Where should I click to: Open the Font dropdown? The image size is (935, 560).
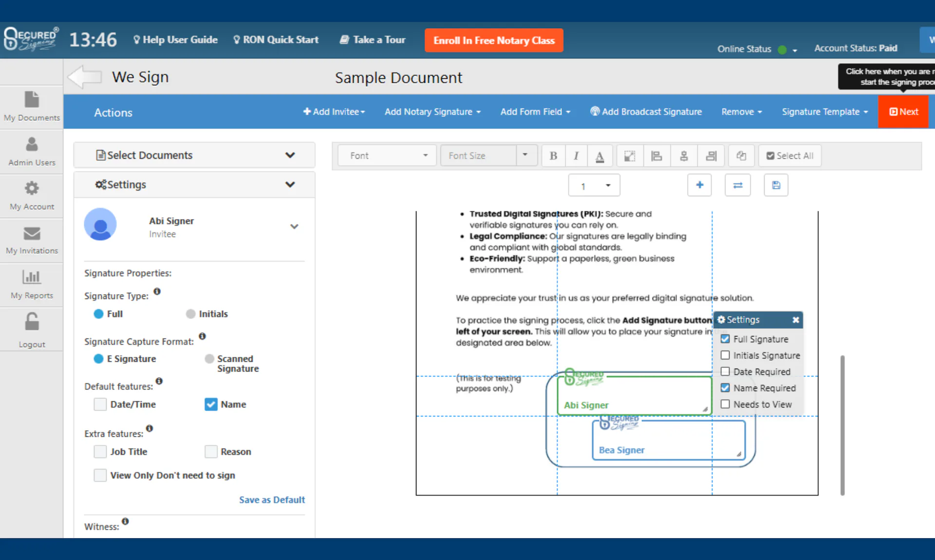pyautogui.click(x=387, y=156)
